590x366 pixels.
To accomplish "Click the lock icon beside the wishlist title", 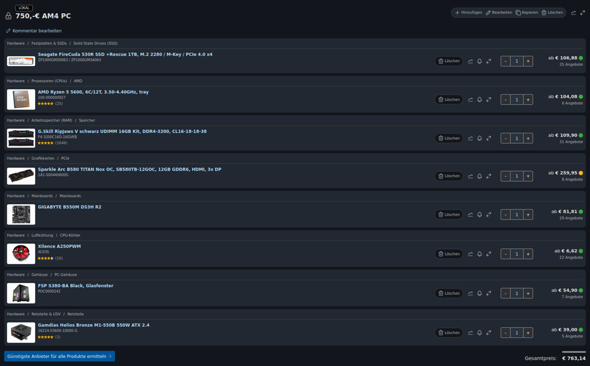I will [8, 16].
